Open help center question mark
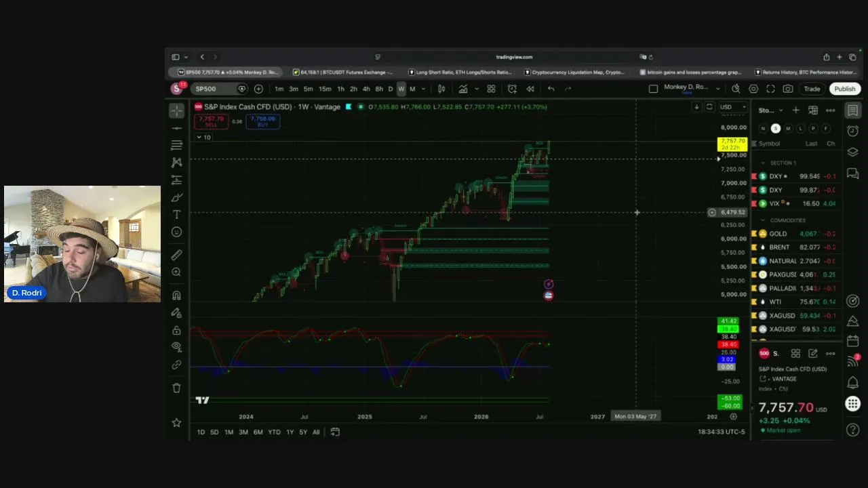 [x=853, y=429]
